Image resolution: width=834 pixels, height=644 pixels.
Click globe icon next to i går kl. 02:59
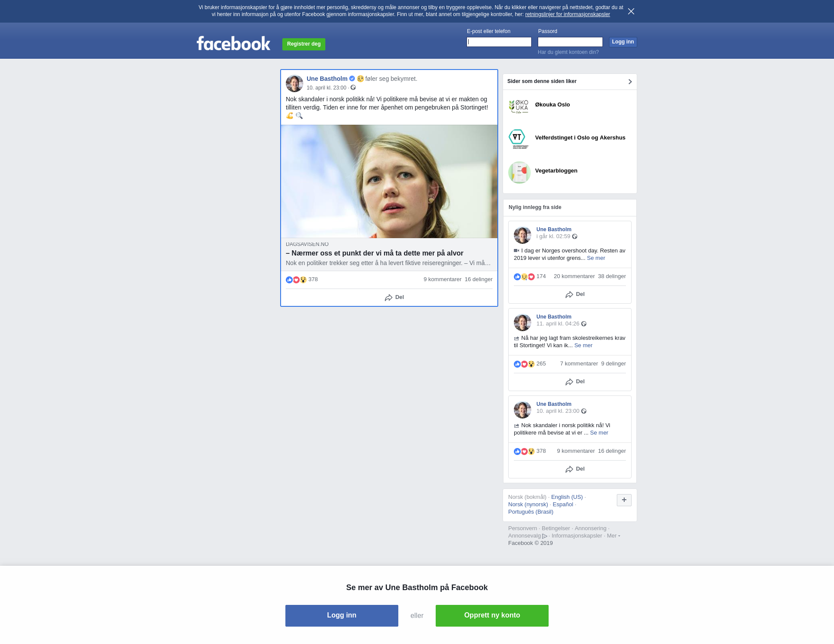[575, 236]
